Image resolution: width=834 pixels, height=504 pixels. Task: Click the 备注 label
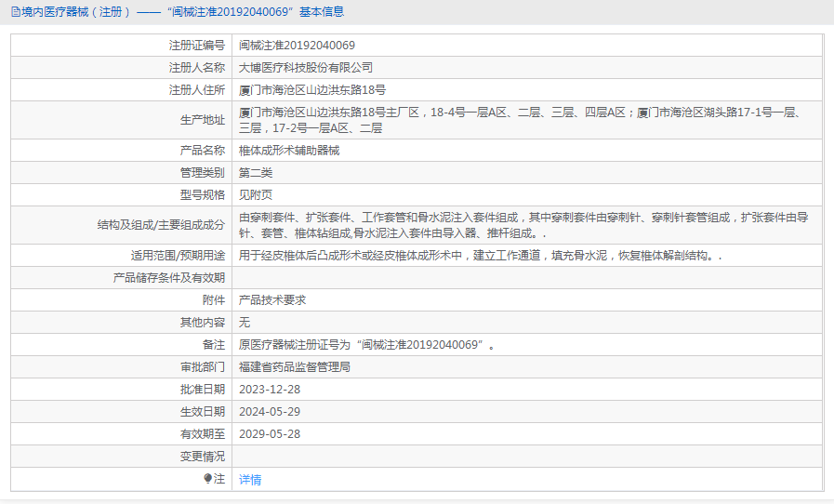[x=214, y=345]
